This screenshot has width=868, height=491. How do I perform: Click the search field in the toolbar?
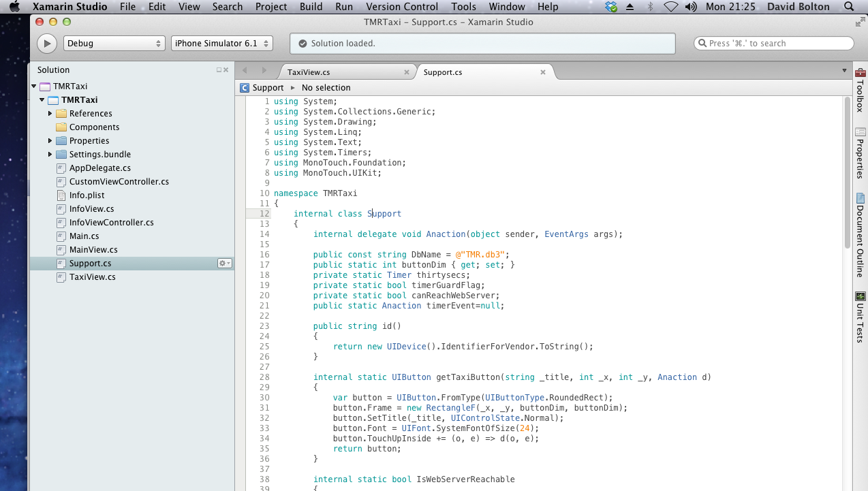click(773, 44)
